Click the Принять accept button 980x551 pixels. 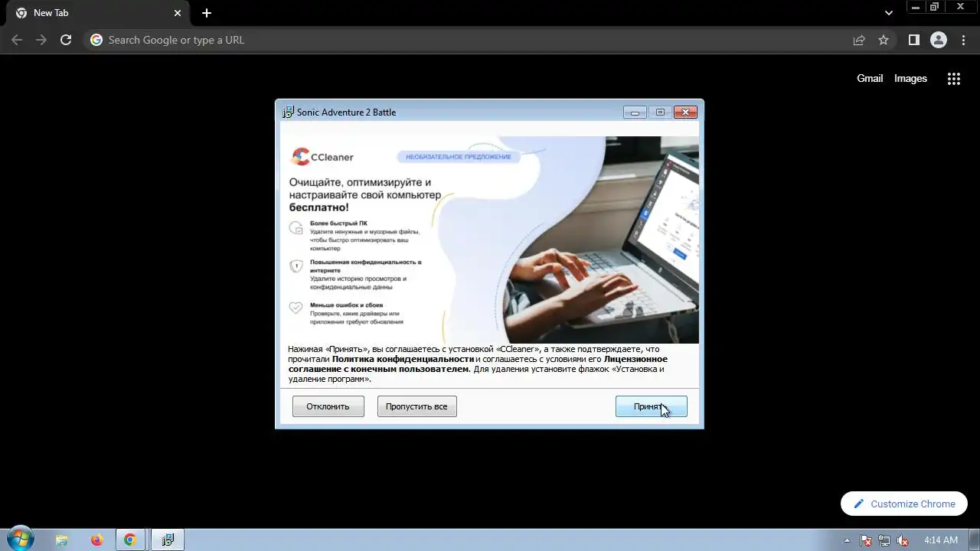coord(651,406)
